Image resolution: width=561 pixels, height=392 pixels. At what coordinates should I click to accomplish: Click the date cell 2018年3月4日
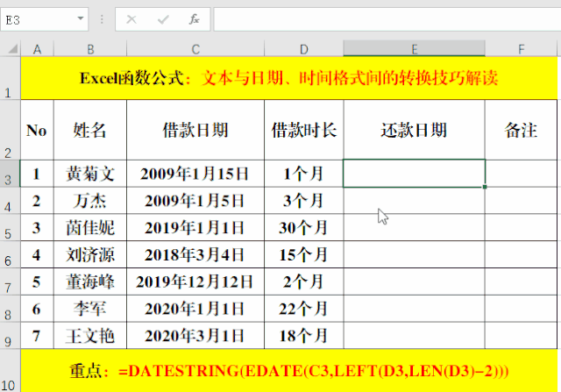[x=195, y=254]
